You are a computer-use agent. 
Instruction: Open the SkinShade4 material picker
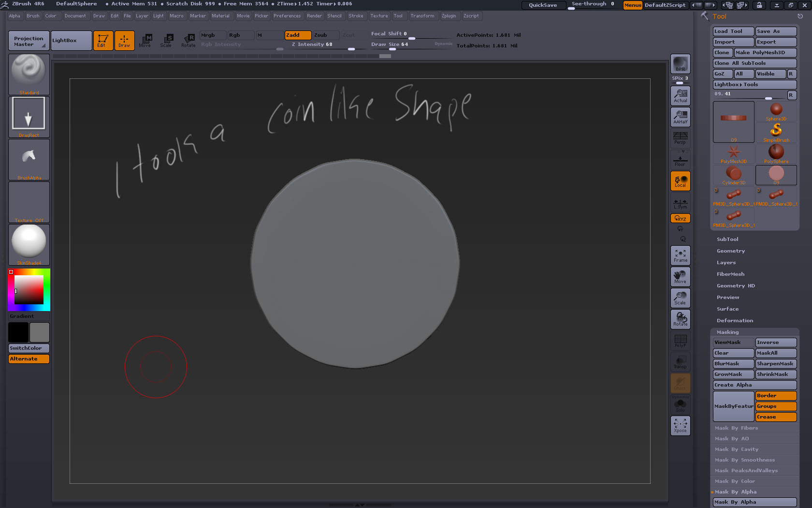click(x=29, y=245)
